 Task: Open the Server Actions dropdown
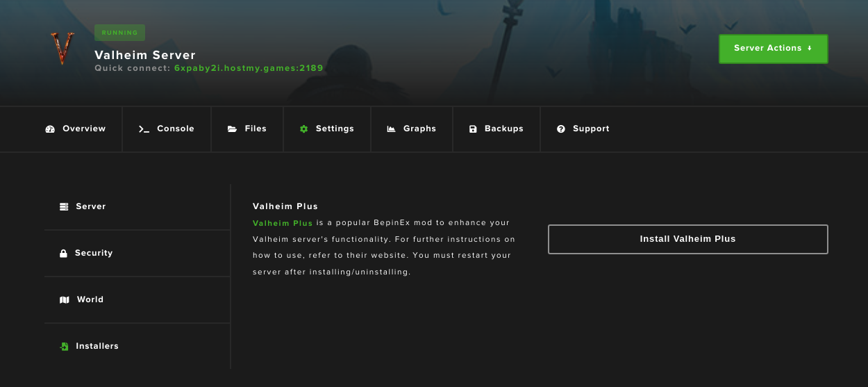(773, 49)
